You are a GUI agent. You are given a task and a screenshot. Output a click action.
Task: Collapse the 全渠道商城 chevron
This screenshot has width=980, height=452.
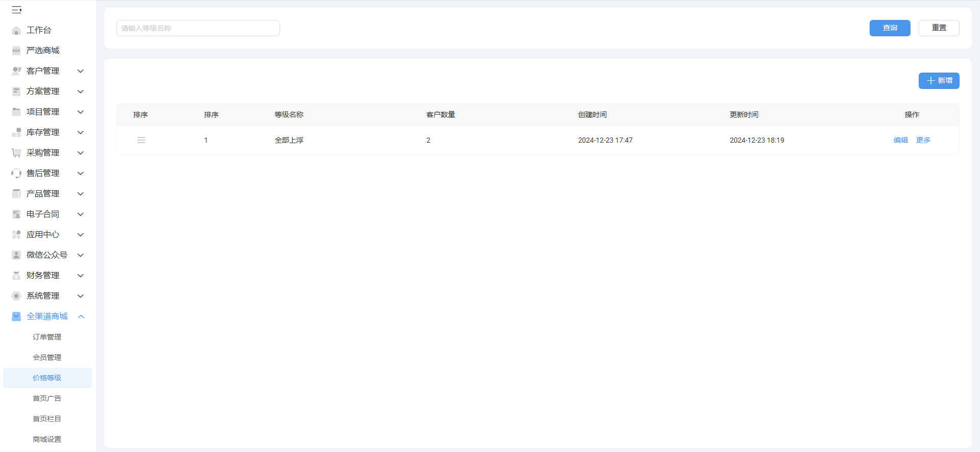pos(81,317)
